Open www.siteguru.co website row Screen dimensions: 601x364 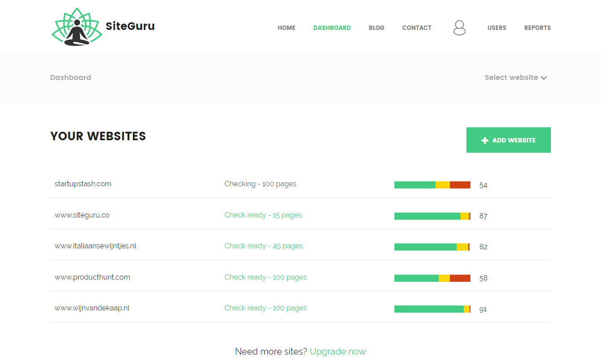300,215
